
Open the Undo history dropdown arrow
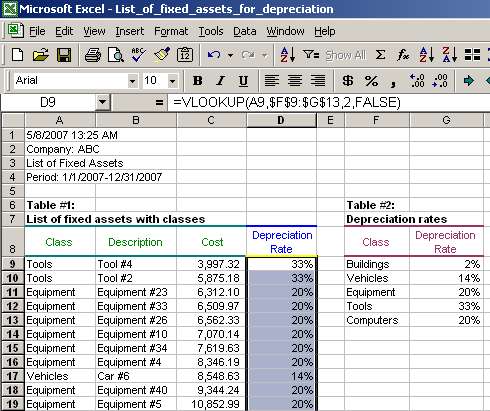pyautogui.click(x=230, y=55)
